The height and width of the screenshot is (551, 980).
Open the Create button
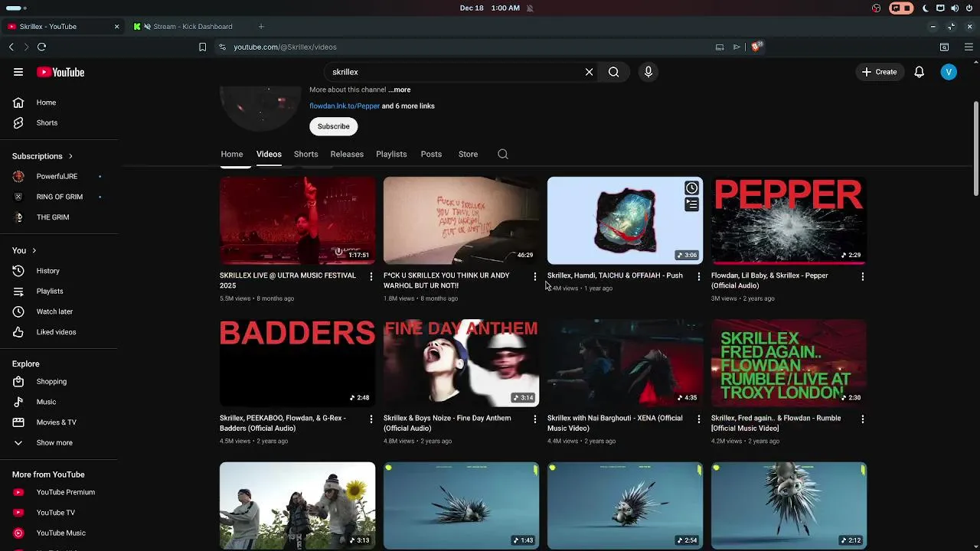point(879,72)
